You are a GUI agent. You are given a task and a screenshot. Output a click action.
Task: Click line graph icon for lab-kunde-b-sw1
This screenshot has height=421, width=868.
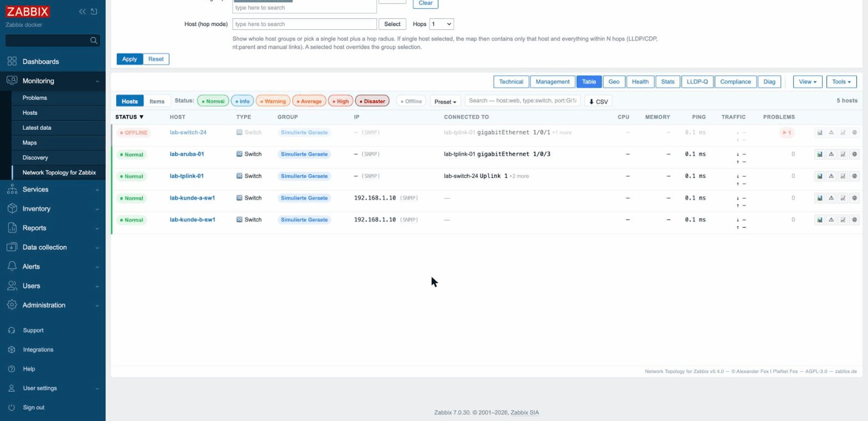point(843,220)
